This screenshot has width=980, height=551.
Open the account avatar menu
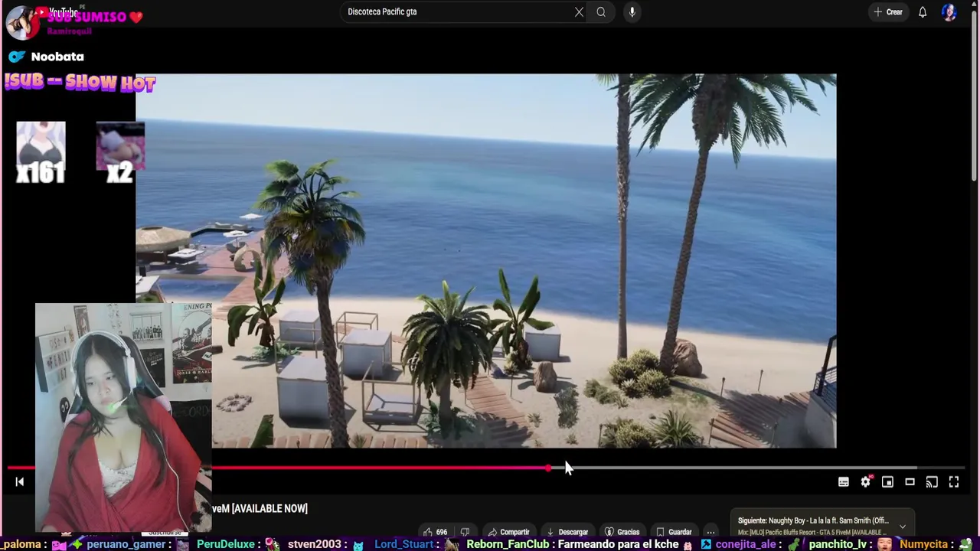[949, 12]
